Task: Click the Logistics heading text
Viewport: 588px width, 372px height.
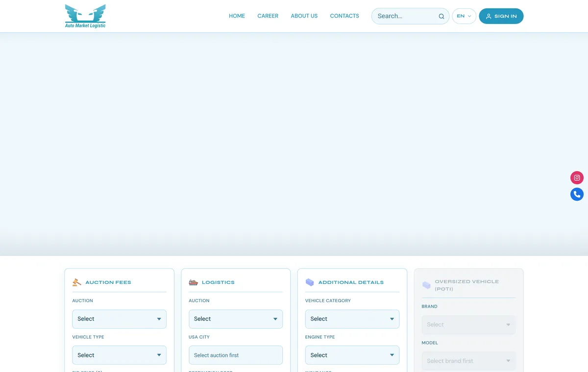Action: tap(218, 282)
